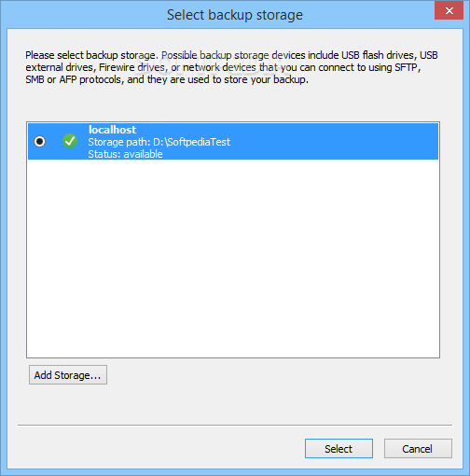Confirm with the Select button
Image resolution: width=470 pixels, height=476 pixels.
[x=339, y=449]
